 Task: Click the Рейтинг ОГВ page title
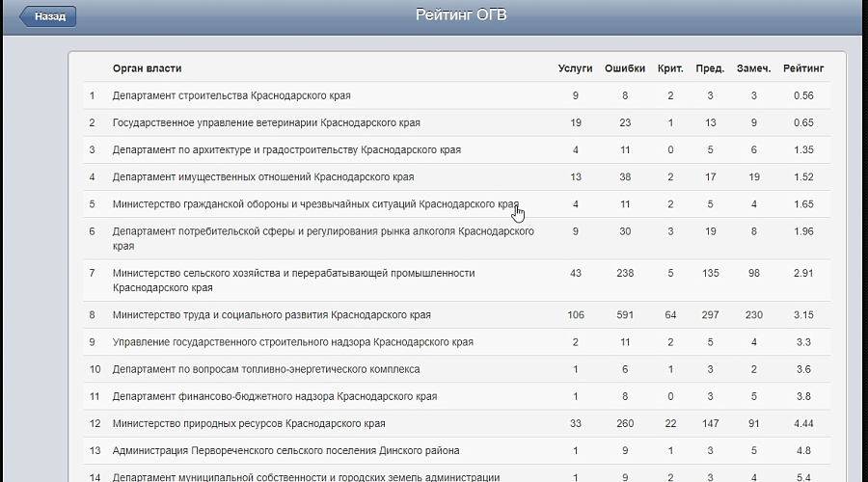(461, 14)
